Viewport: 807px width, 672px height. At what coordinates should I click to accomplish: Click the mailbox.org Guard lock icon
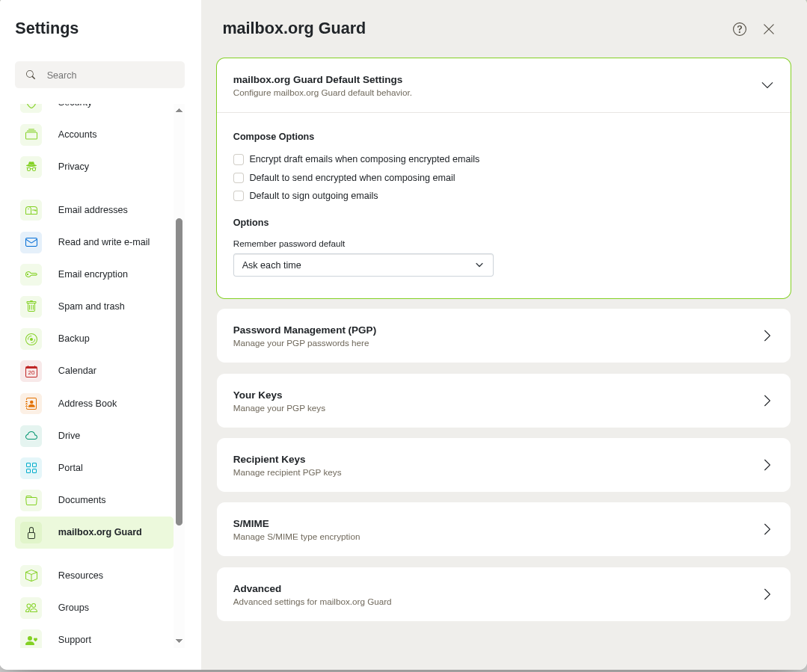coord(31,532)
